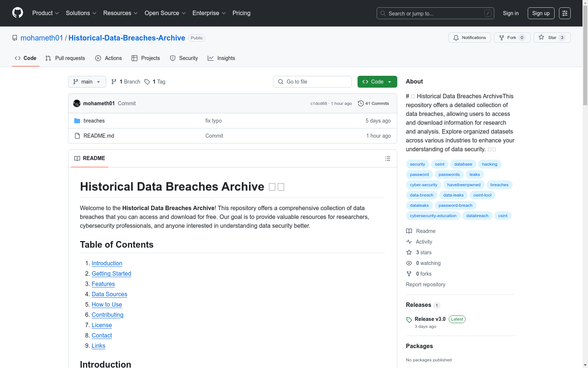Click the password-breach topic tag
The image size is (588, 368).
pos(456,205)
